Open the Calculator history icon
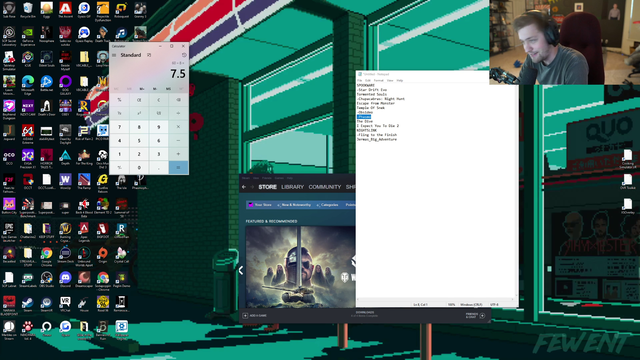Image resolution: width=640 pixels, height=360 pixels. 184,55
